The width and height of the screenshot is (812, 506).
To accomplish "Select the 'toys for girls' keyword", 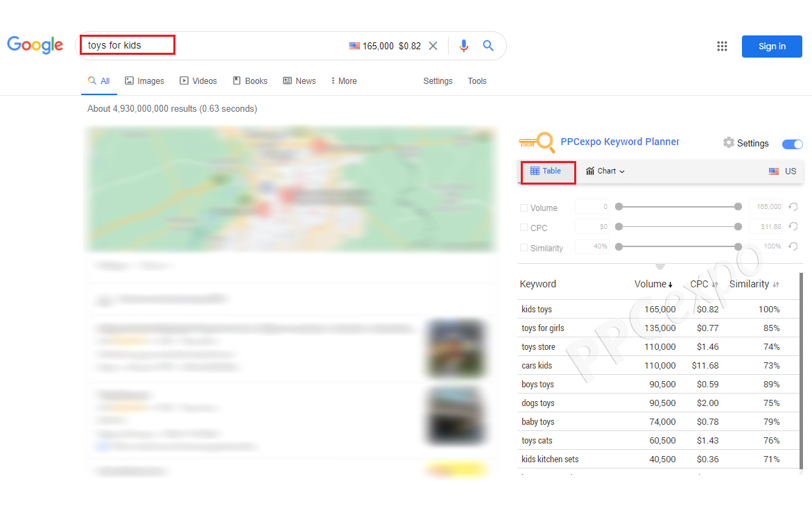I will [543, 328].
